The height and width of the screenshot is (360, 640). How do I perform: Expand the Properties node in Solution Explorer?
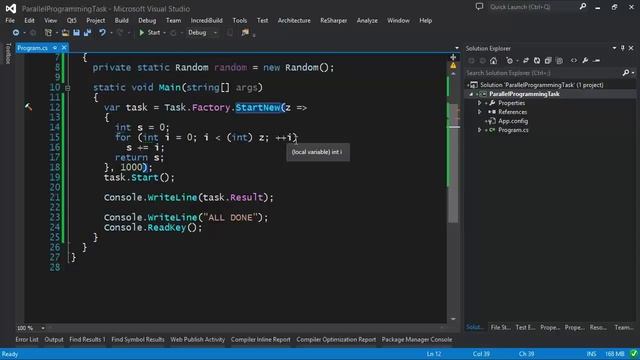480,103
